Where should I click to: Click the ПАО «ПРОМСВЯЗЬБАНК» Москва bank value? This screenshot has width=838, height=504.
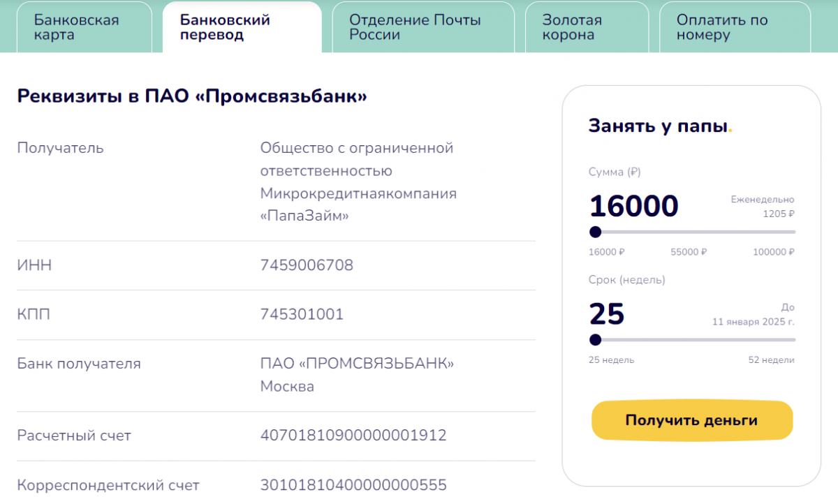click(357, 375)
